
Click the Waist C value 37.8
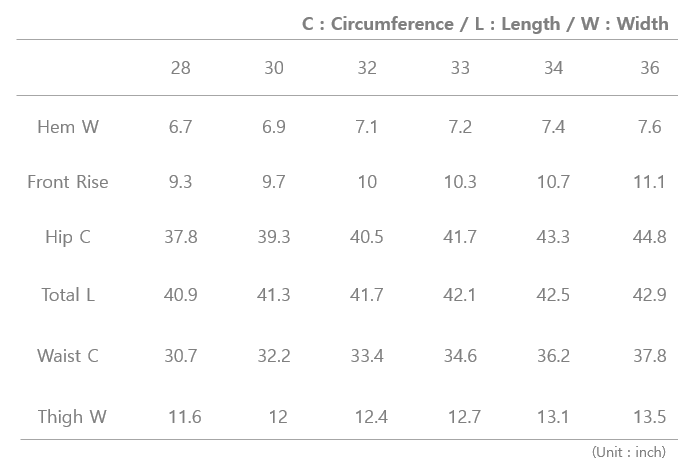click(x=649, y=356)
